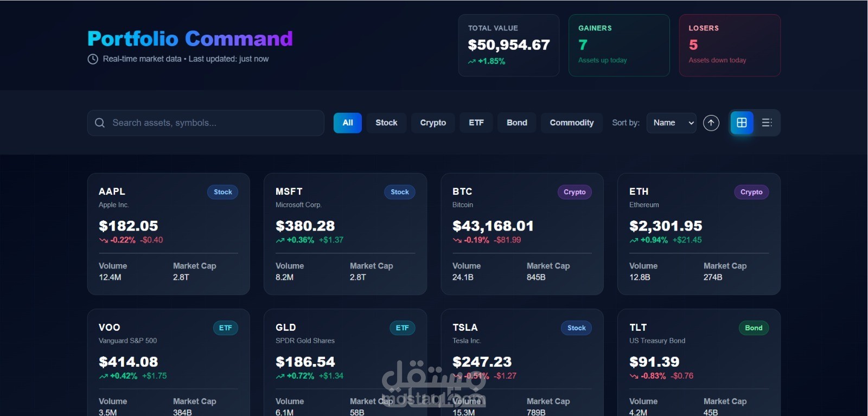
Task: Select the ETH ticker symbol
Action: tap(639, 191)
